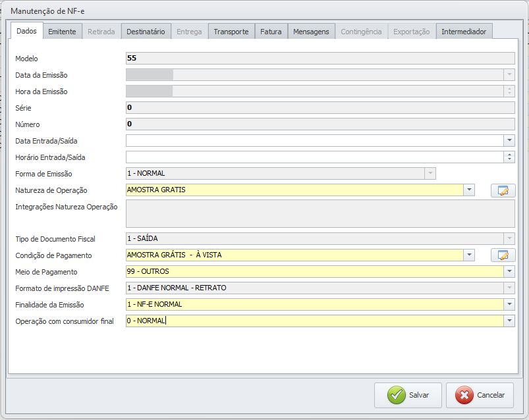529x420 pixels.
Task: Click the edit icon beside Natureza de Operação
Action: (x=503, y=190)
